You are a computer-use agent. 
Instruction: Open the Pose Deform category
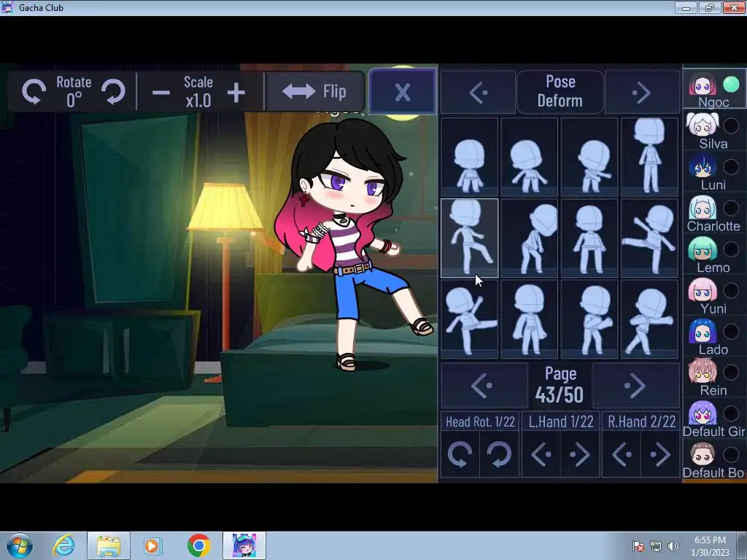coord(560,91)
